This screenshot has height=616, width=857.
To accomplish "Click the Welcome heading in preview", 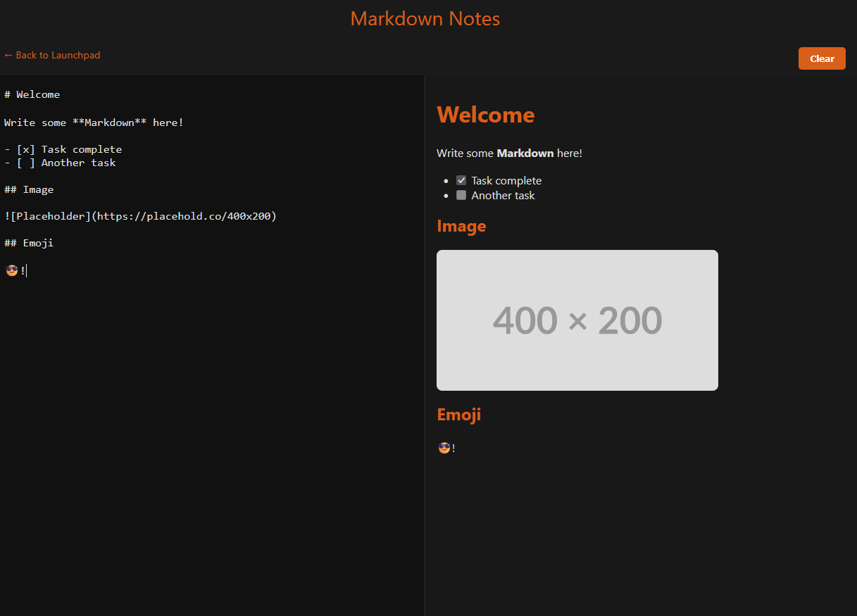I will coord(486,114).
